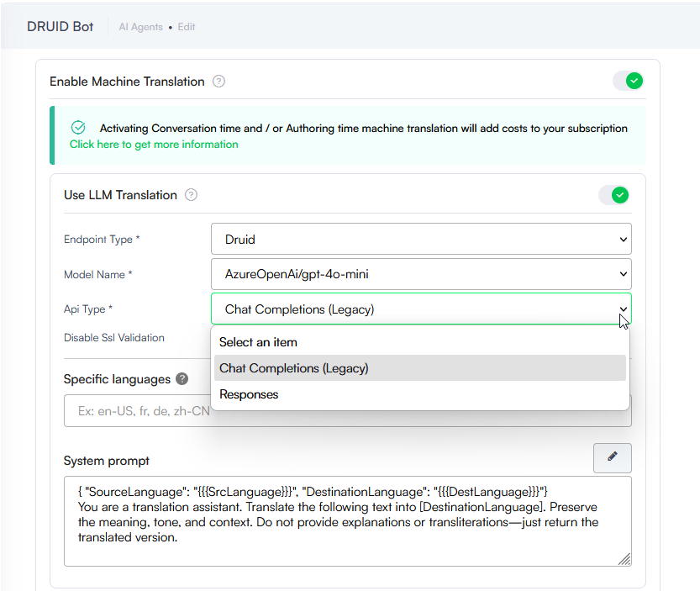700x591 pixels.
Task: Open 'Click here to get more information' link
Action: click(x=154, y=145)
